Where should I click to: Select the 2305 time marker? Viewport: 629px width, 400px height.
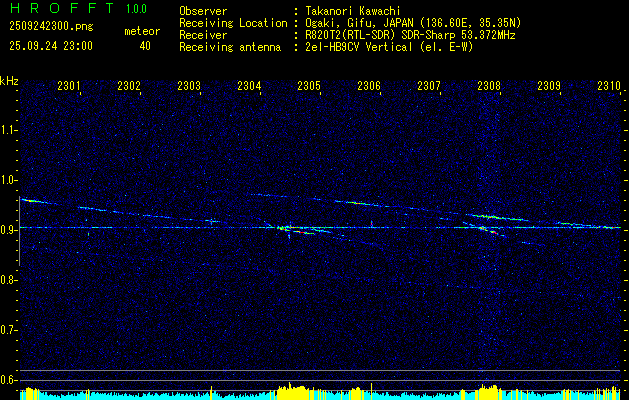click(x=309, y=86)
